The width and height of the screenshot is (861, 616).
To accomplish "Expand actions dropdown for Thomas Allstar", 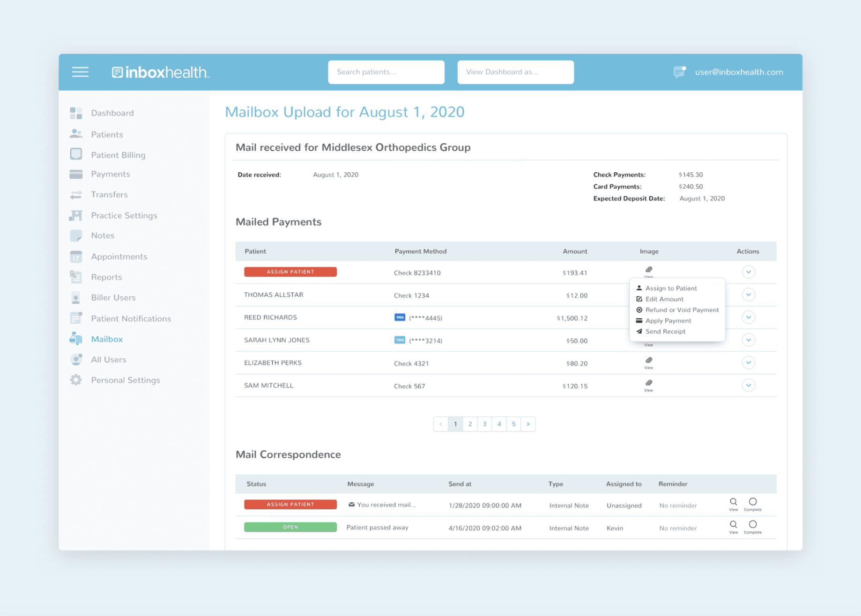I will point(749,295).
